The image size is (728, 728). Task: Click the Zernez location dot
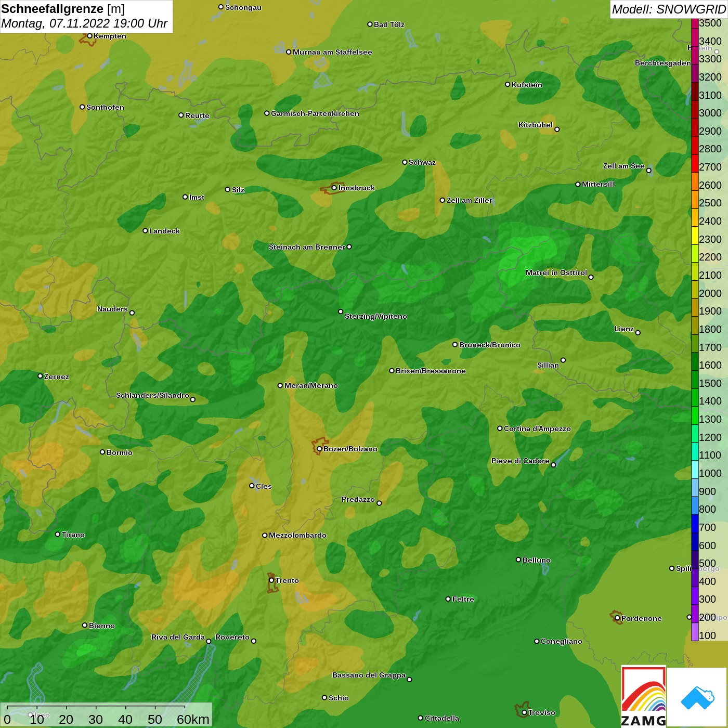(40, 376)
